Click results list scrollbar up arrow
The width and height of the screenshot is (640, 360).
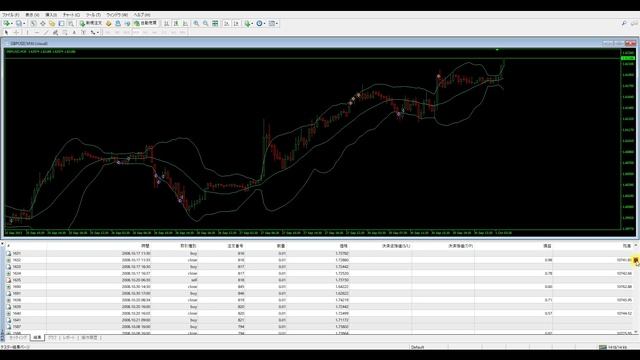tap(636, 246)
